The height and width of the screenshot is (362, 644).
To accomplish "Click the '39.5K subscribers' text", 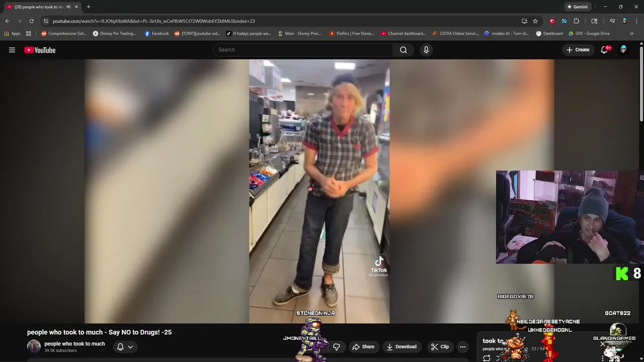I will [60, 350].
